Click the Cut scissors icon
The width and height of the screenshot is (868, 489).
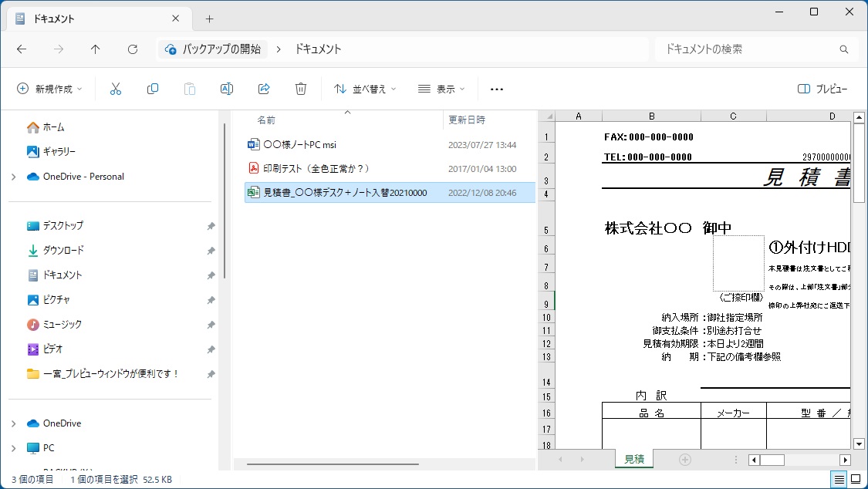116,89
